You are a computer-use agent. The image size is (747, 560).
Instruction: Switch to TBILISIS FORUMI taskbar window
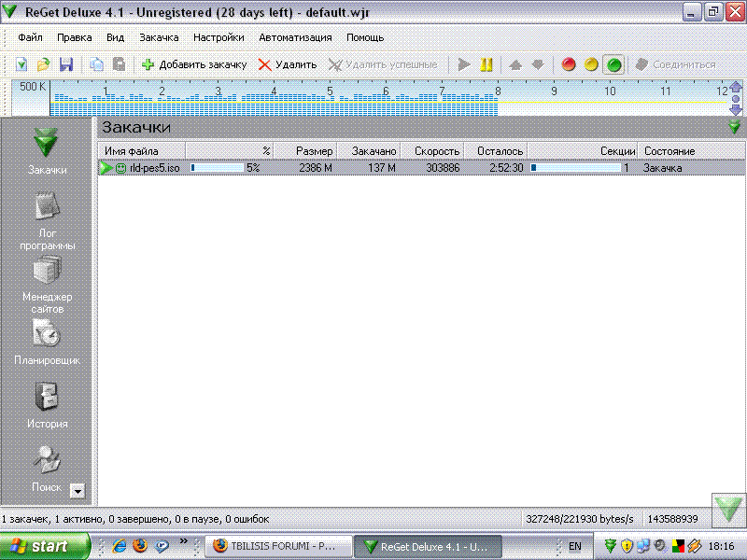[x=278, y=546]
